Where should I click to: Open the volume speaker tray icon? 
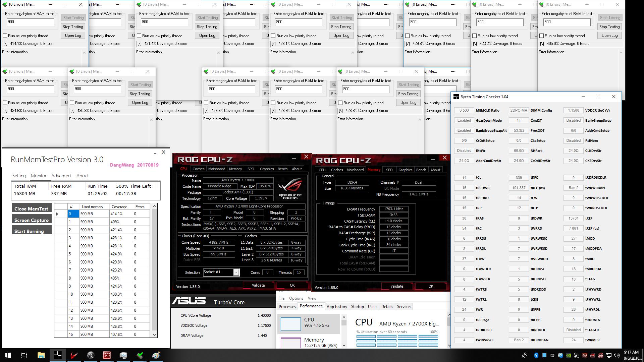pyautogui.click(x=616, y=355)
